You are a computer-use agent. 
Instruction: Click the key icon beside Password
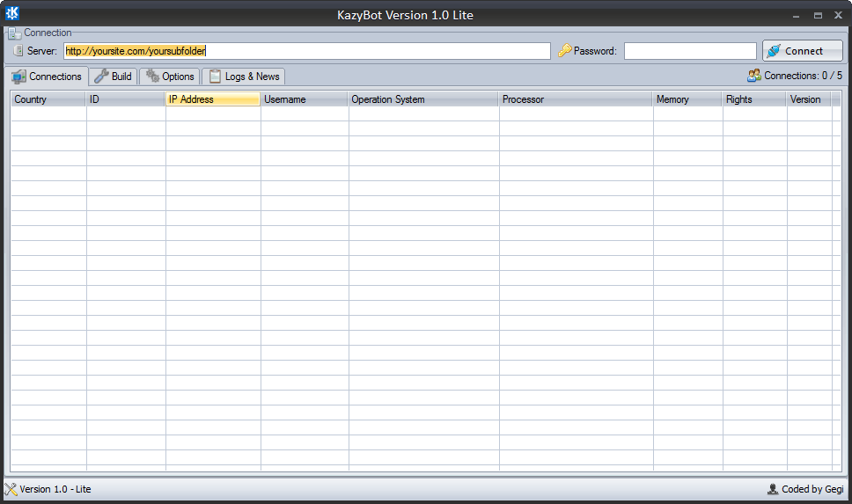point(564,51)
